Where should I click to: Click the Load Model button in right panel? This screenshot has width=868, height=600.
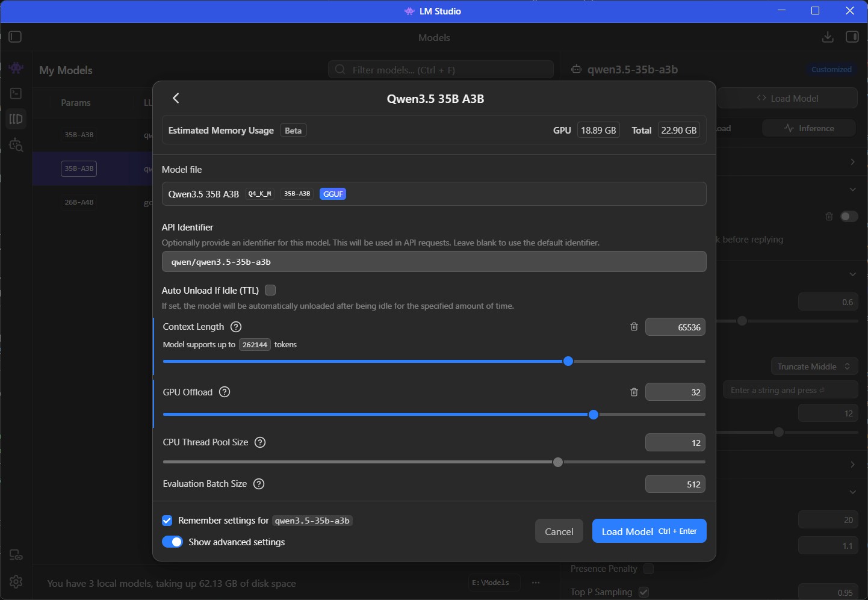point(787,98)
